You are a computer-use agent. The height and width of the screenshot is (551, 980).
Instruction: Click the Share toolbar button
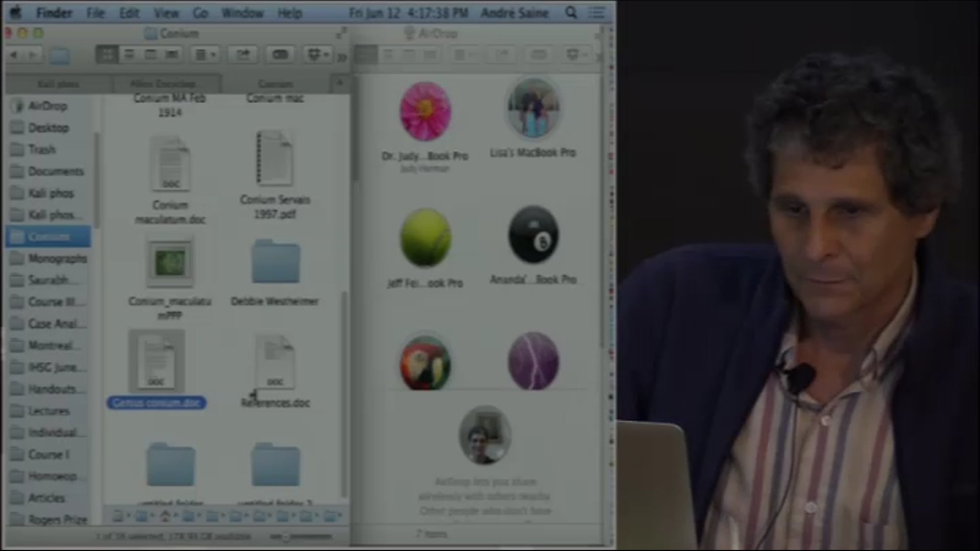coord(243,54)
